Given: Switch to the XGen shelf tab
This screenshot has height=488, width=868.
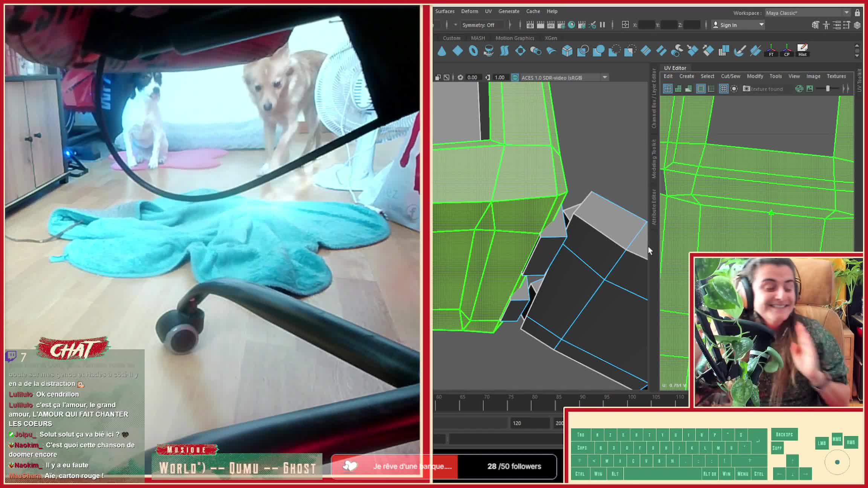Looking at the screenshot, I should point(551,38).
